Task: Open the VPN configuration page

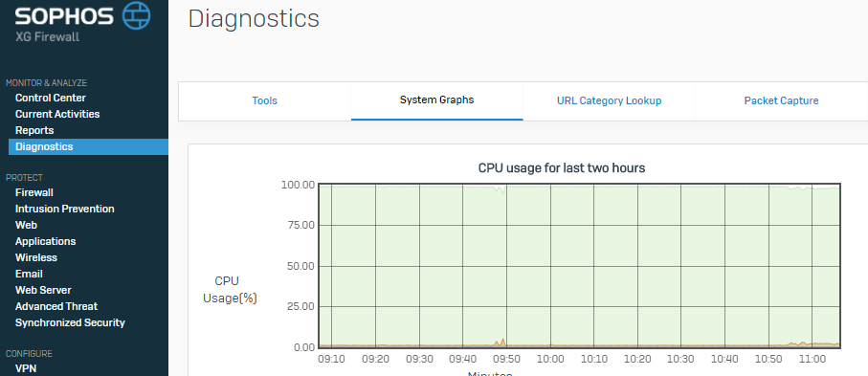Action: click(26, 368)
